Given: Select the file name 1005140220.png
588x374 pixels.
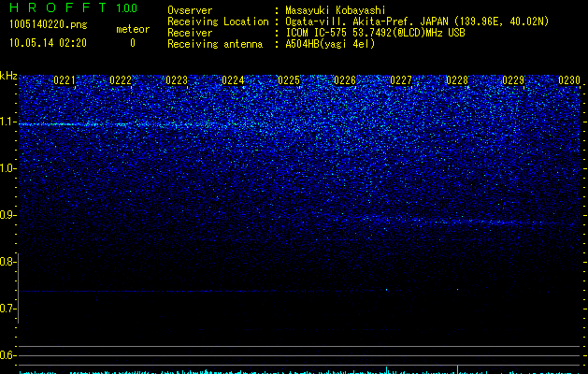Looking at the screenshot, I should 49,25.
